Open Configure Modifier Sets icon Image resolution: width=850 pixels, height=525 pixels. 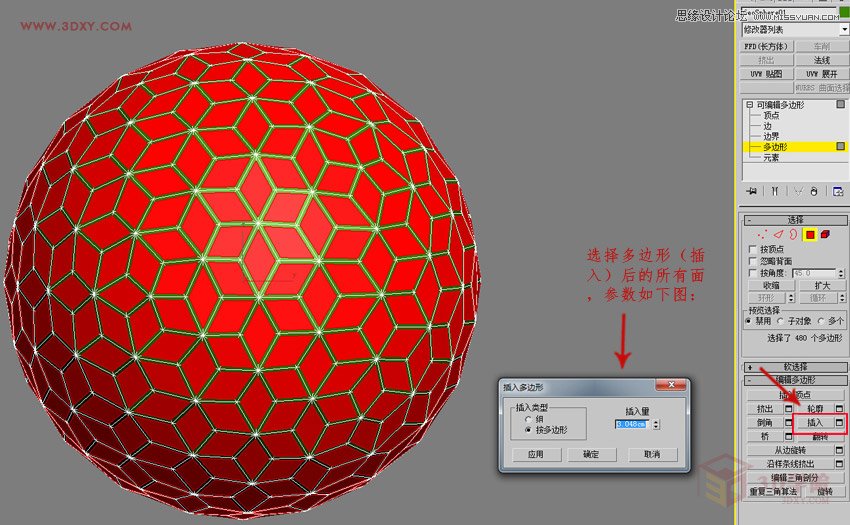coord(838,191)
